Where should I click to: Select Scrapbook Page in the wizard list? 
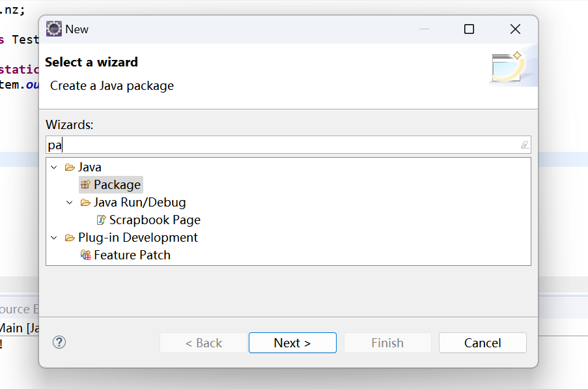[155, 220]
